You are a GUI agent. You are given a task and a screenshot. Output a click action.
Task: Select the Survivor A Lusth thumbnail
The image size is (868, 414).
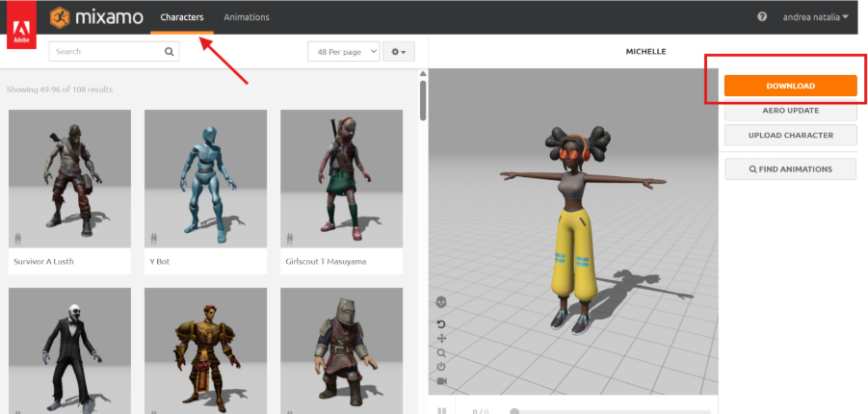click(69, 178)
